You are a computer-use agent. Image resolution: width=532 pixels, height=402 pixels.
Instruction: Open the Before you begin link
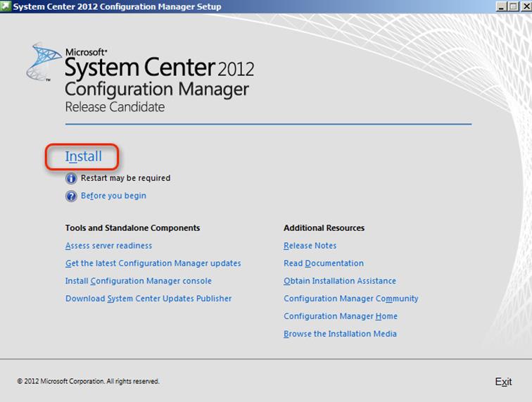tap(113, 196)
